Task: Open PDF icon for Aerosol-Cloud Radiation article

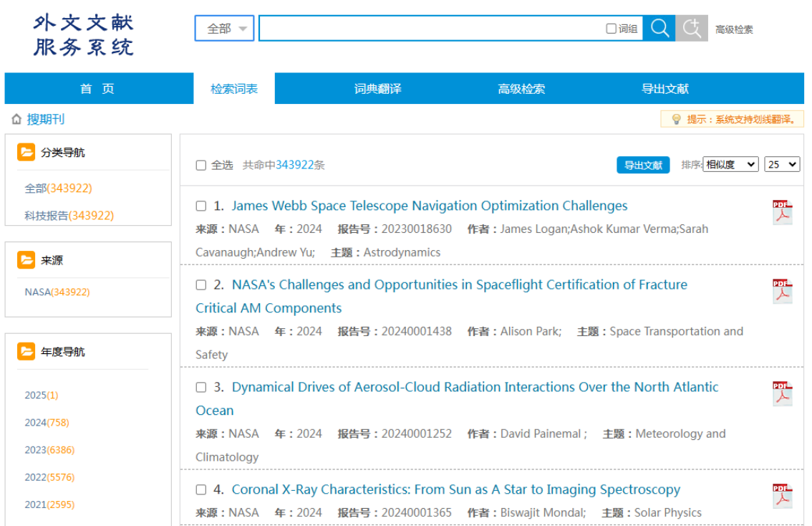Action: point(782,393)
